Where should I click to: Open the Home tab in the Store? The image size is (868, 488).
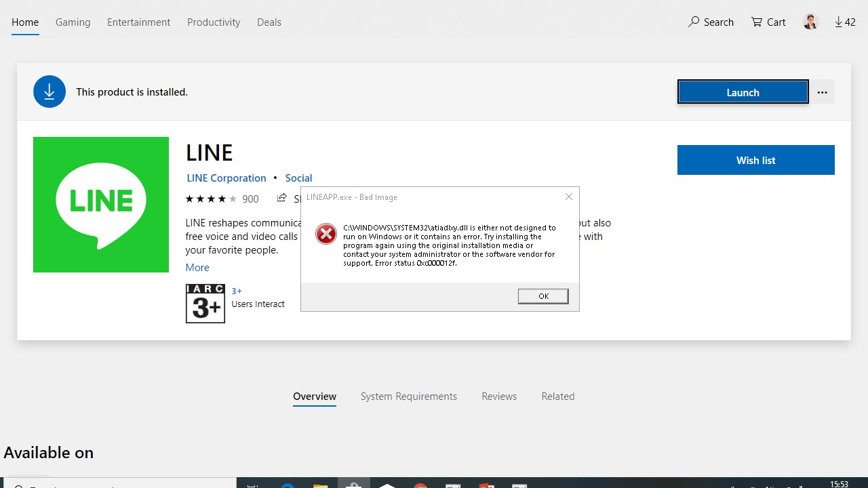coord(25,22)
